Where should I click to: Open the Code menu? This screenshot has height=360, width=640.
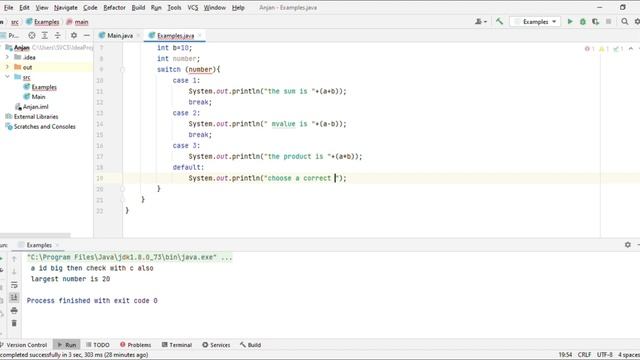click(90, 7)
